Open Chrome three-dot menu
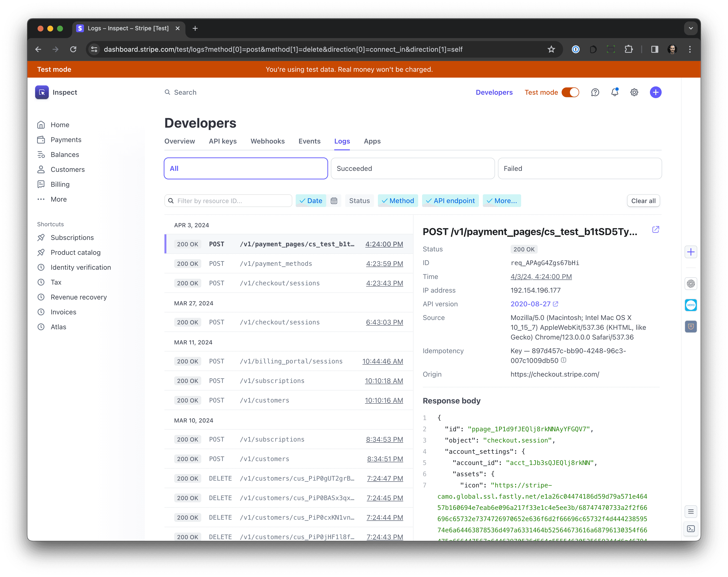The width and height of the screenshot is (728, 577). [x=690, y=49]
